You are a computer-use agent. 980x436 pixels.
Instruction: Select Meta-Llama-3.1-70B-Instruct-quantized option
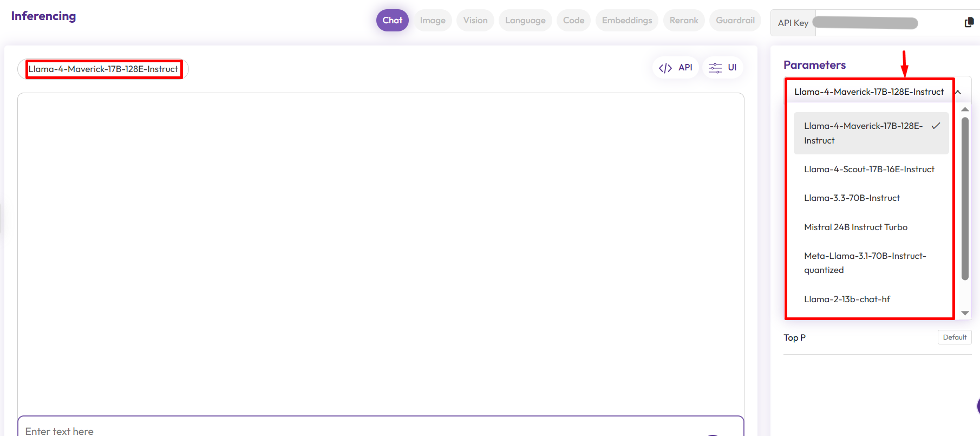pyautogui.click(x=865, y=263)
